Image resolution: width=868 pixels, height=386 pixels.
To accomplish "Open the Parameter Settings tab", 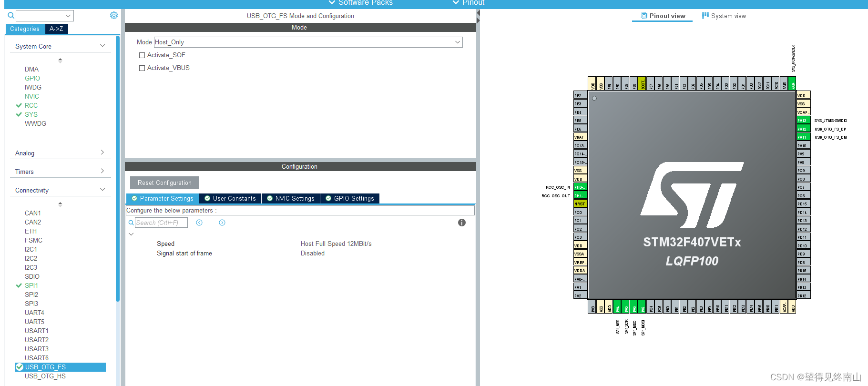I will click(163, 198).
